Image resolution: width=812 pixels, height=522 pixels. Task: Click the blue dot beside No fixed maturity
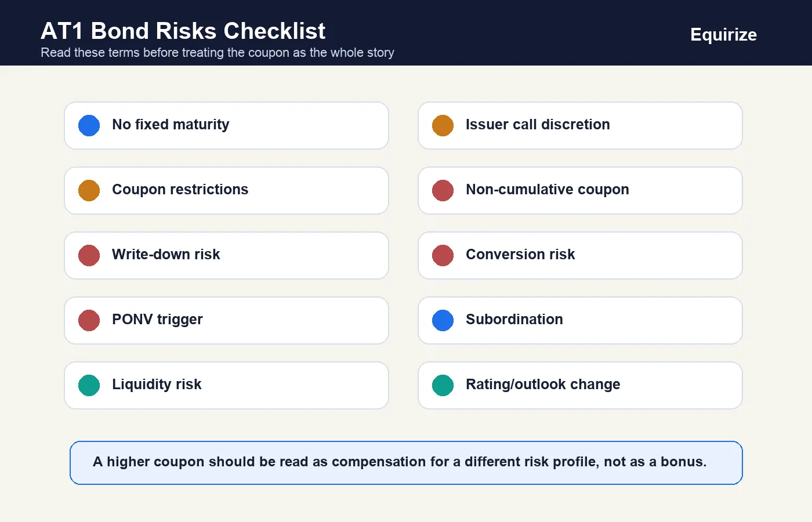(x=89, y=125)
